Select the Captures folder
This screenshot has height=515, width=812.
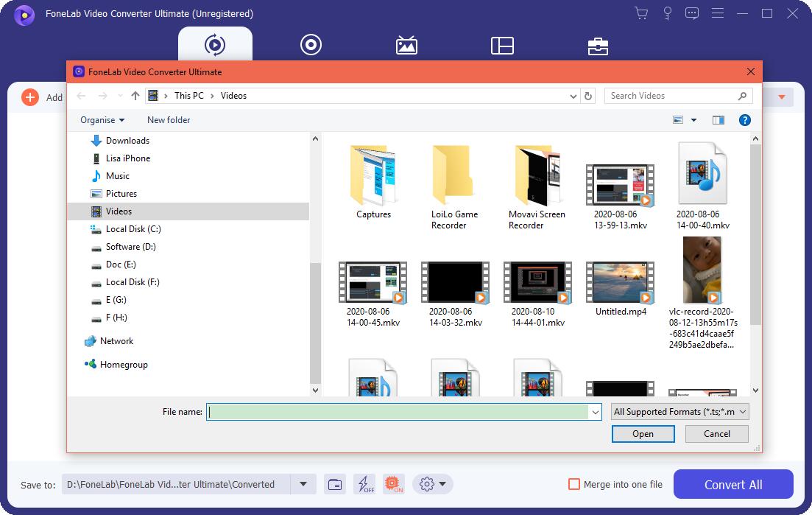click(x=373, y=181)
